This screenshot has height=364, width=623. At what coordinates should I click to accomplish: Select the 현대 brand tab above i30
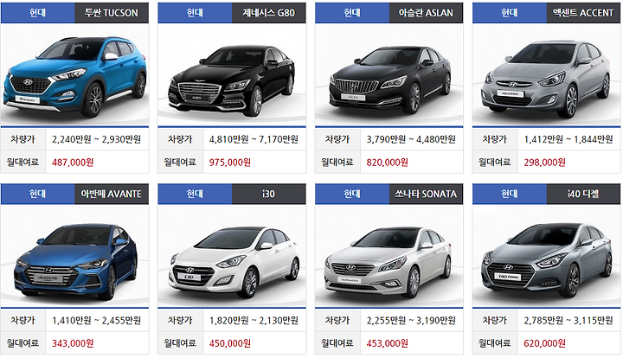(195, 195)
